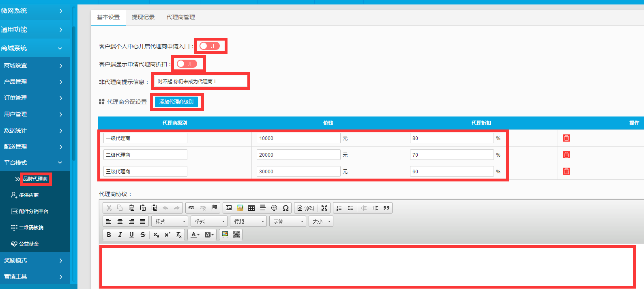
Task: Switch to the 提现记录 tab
Action: pos(143,17)
